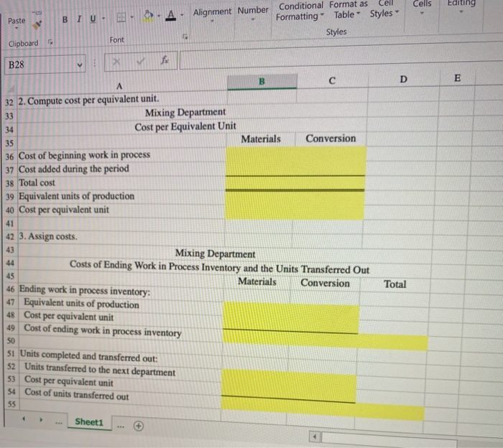Show hidden sheets ellipsis left of Sheet1
The height and width of the screenshot is (448, 503).
point(59,423)
